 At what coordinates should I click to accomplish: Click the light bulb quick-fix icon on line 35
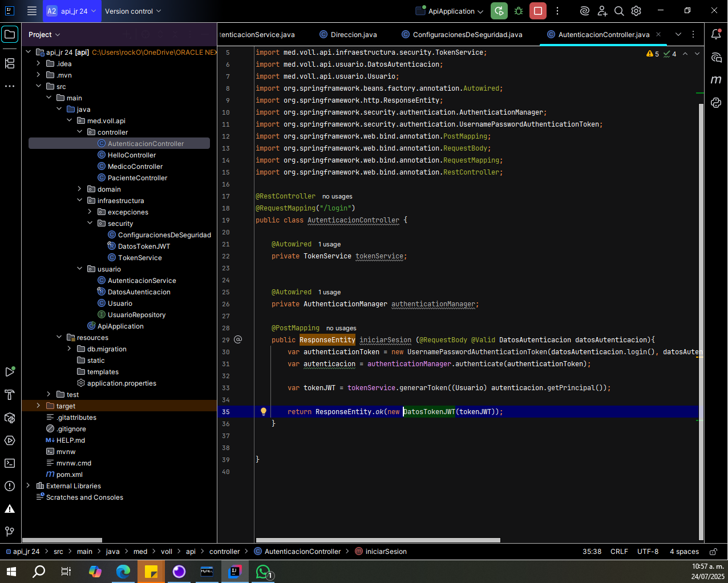coord(264,411)
